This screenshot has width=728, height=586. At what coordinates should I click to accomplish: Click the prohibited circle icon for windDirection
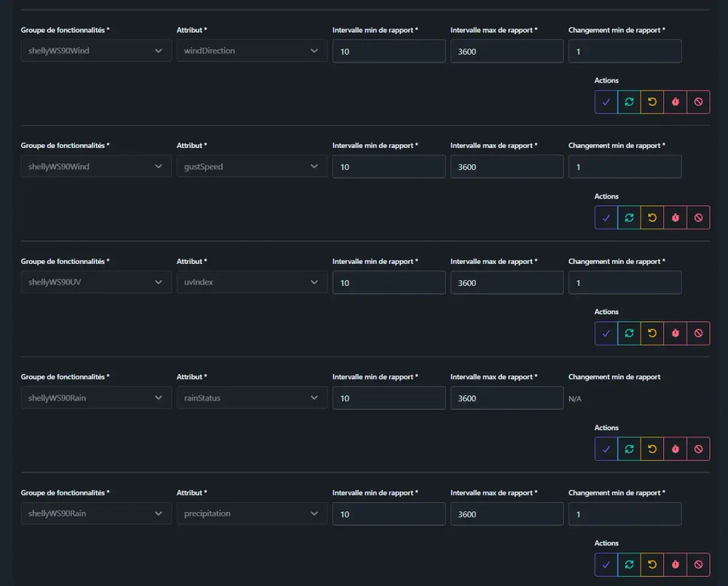pyautogui.click(x=698, y=102)
